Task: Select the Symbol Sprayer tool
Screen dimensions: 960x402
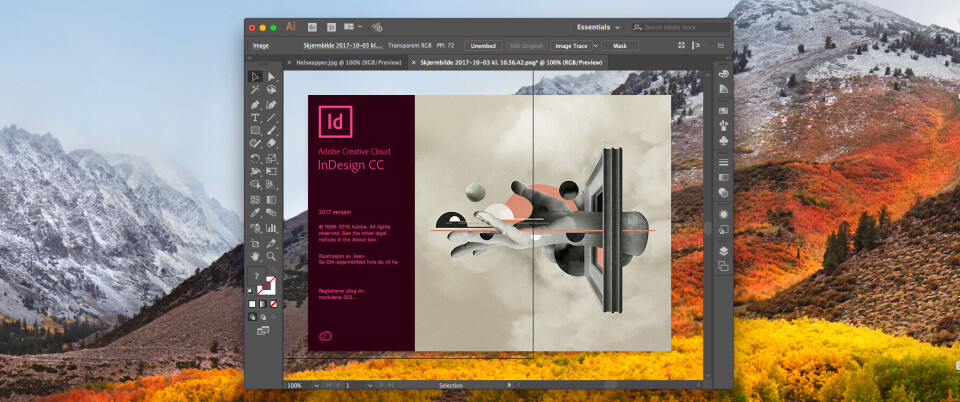Action: tap(255, 228)
